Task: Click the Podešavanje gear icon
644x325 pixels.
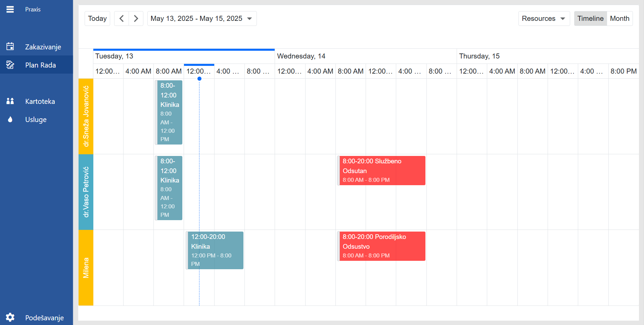Action: tap(10, 317)
